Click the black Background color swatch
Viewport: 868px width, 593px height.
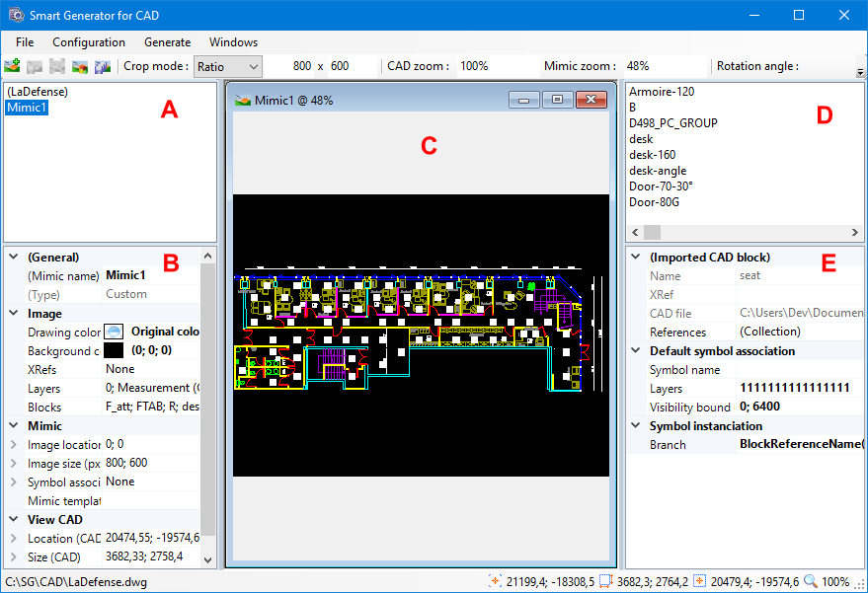point(114,350)
